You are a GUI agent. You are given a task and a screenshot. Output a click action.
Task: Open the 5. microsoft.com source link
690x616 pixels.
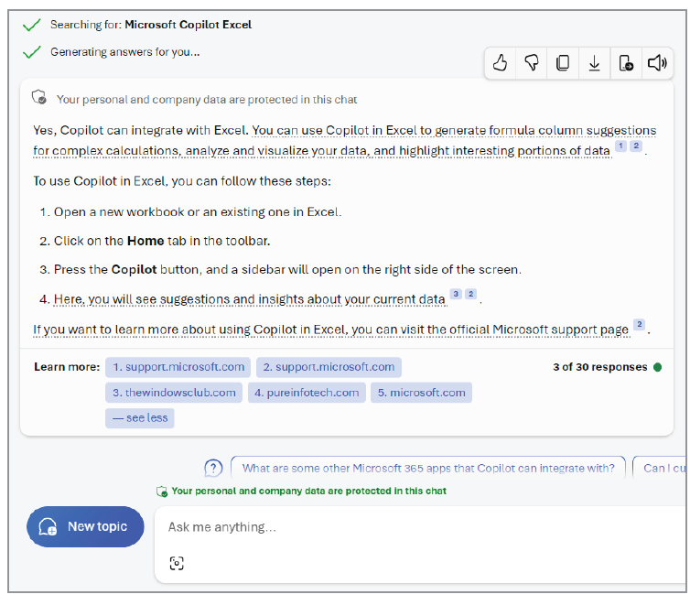tap(421, 393)
